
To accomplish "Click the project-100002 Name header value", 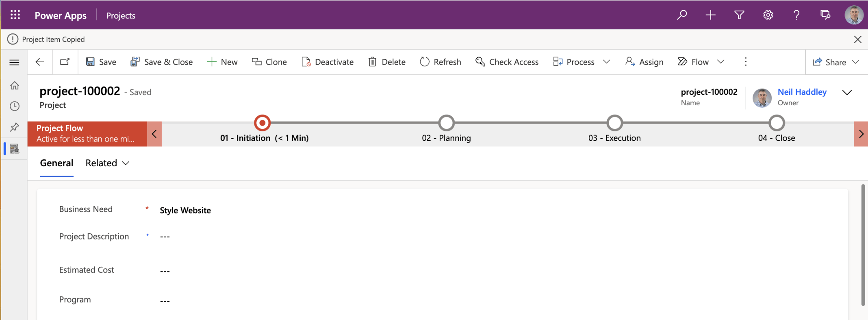I will (709, 92).
